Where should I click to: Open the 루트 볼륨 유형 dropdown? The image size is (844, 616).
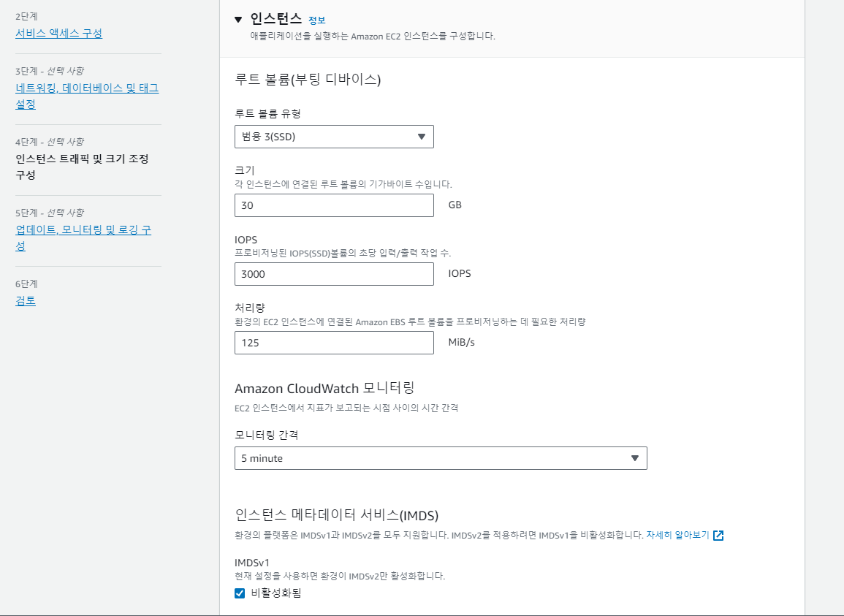point(334,137)
